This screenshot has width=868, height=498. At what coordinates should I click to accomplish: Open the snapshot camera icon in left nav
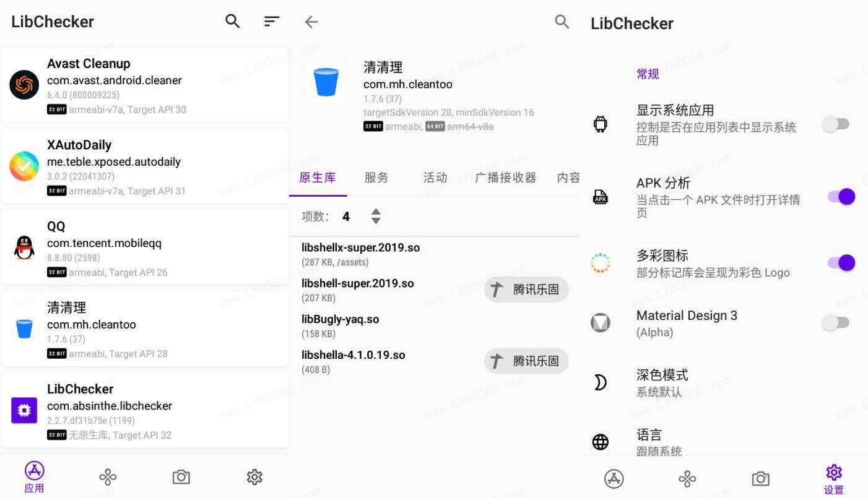[181, 477]
